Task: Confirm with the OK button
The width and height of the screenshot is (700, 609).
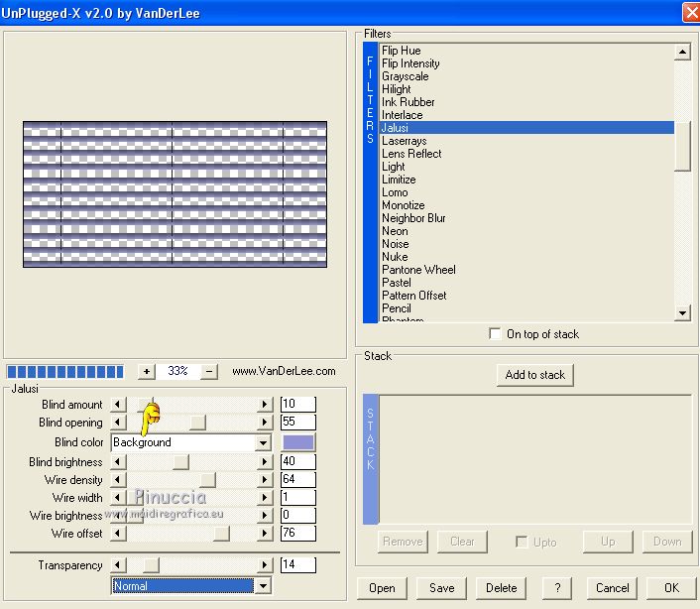Action: click(x=671, y=588)
